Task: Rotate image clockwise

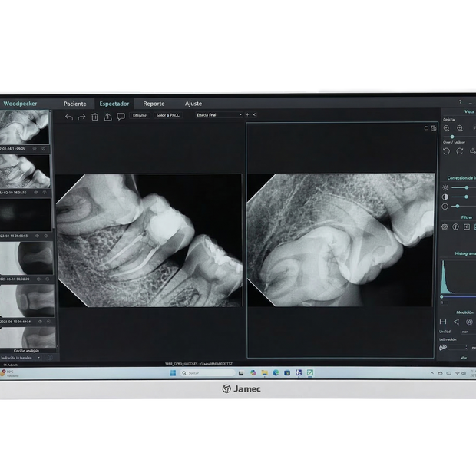Action: (x=460, y=151)
